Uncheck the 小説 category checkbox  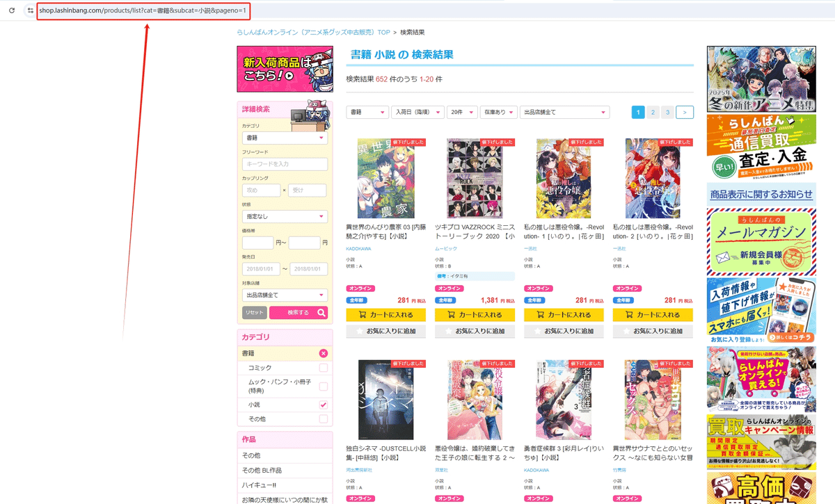[323, 405]
